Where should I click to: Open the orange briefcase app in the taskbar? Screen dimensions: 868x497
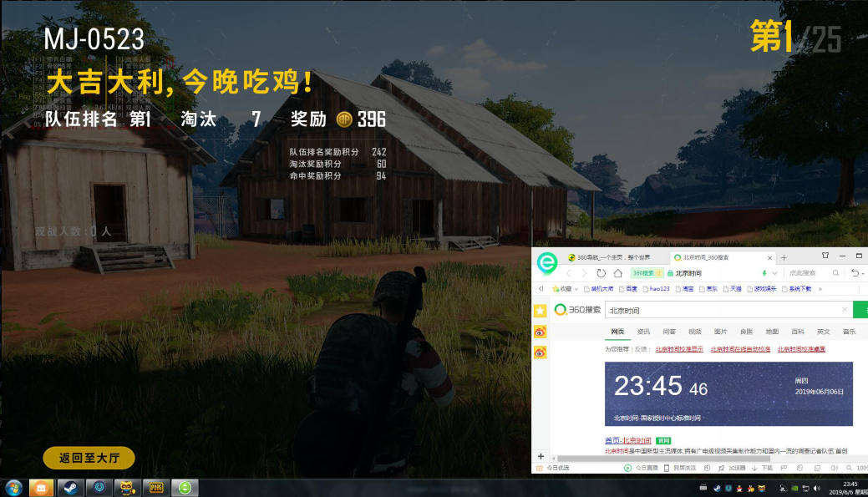click(x=42, y=488)
